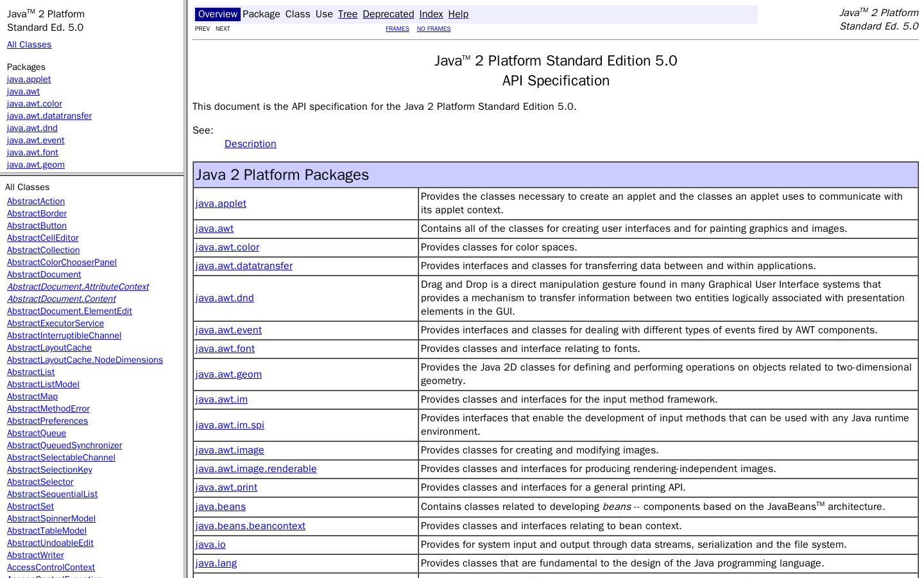
Task: Select java.awt.datatransfer in the left Packages list
Action: (49, 116)
